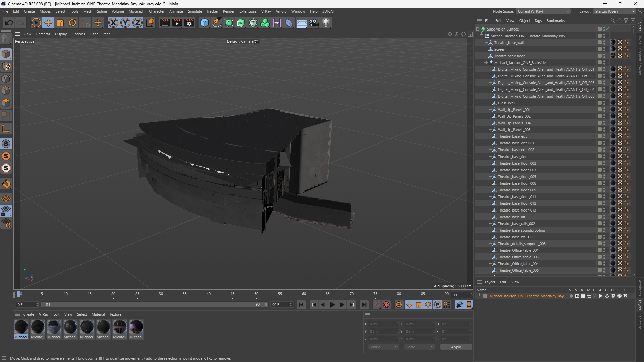644x362 pixels.
Task: Go to end of animation
Action: click(x=364, y=305)
